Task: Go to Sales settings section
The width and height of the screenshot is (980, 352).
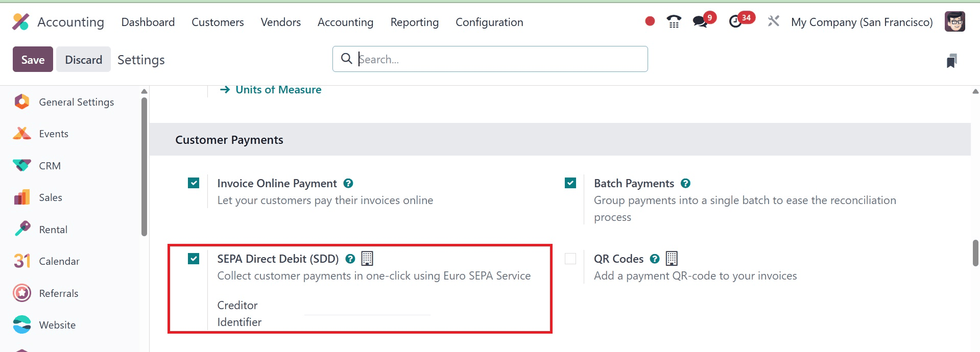Action: [51, 197]
